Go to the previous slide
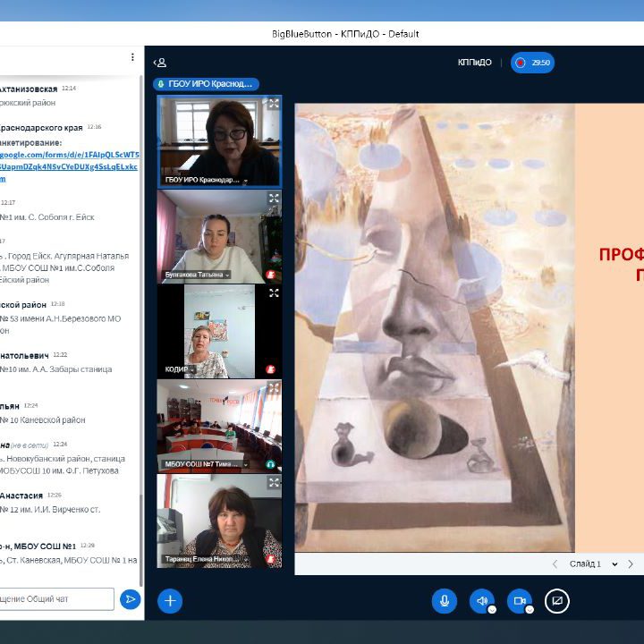 pyautogui.click(x=555, y=564)
